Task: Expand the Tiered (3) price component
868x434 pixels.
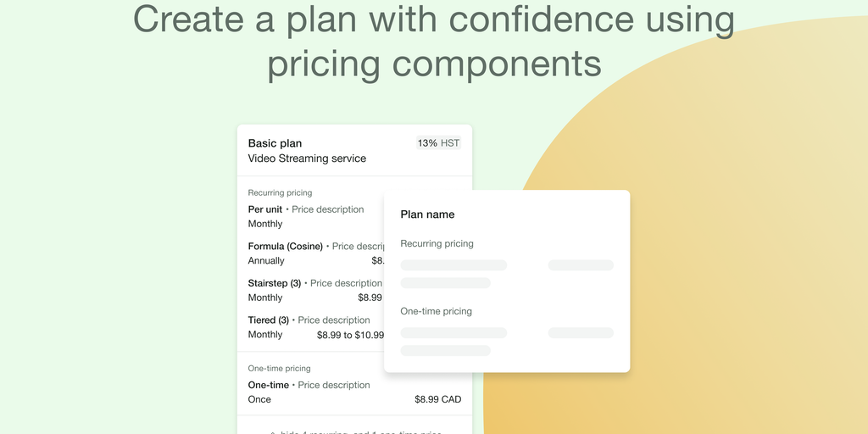Action: point(268,320)
